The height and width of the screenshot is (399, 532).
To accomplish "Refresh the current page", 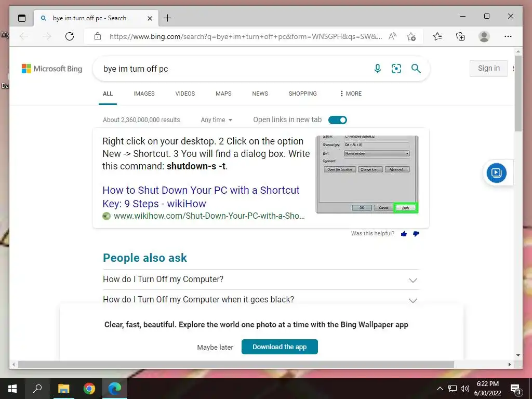I will pos(70,36).
